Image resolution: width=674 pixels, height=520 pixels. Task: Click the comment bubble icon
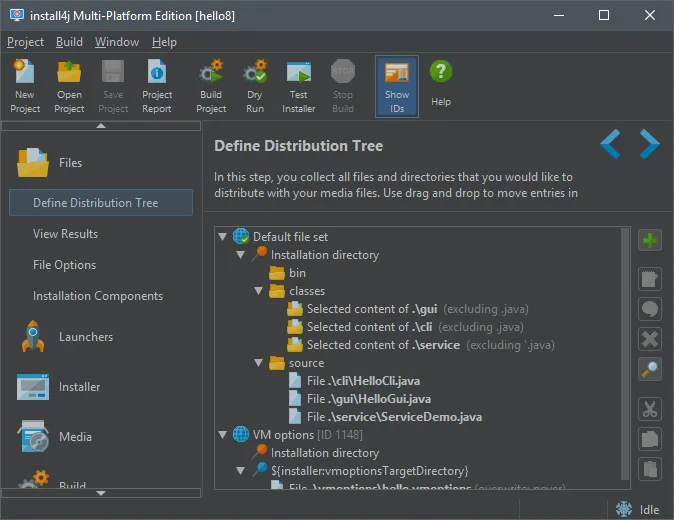649,309
